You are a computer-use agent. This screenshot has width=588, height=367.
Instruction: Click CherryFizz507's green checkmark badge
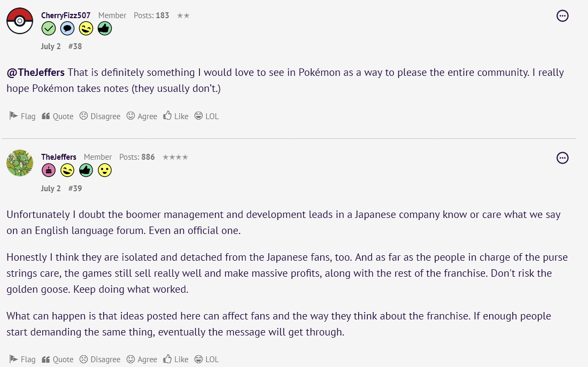pyautogui.click(x=49, y=28)
